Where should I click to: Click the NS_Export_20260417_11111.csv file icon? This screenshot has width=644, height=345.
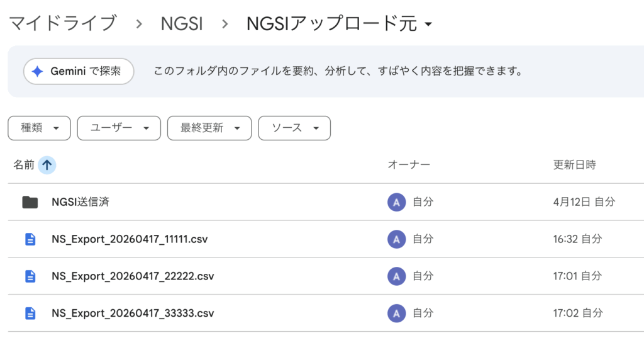point(30,239)
